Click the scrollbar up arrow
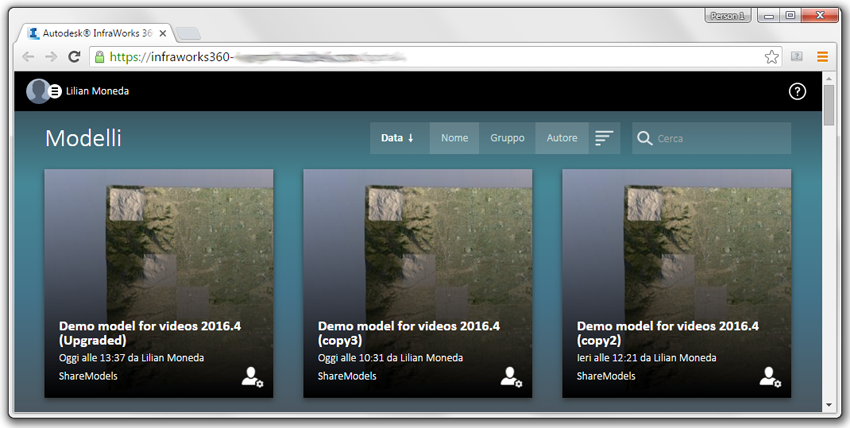Viewport: 850px width, 428px height. tap(828, 78)
